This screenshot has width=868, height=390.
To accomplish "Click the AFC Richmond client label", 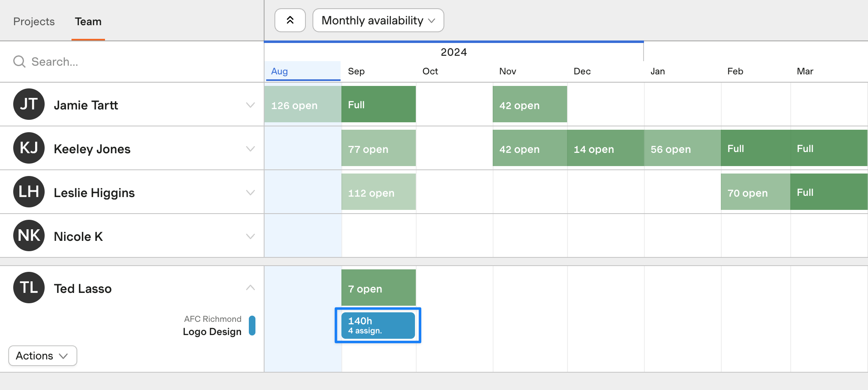I will point(212,319).
